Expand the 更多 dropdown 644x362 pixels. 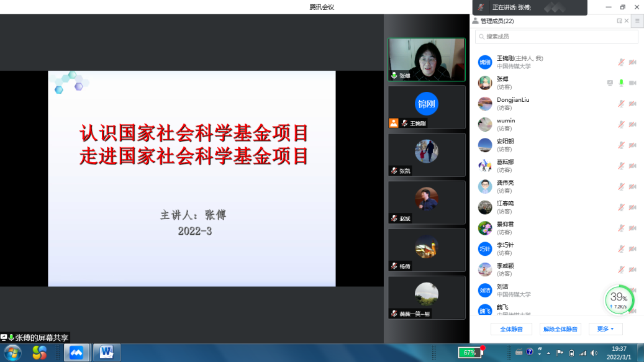pyautogui.click(x=605, y=329)
